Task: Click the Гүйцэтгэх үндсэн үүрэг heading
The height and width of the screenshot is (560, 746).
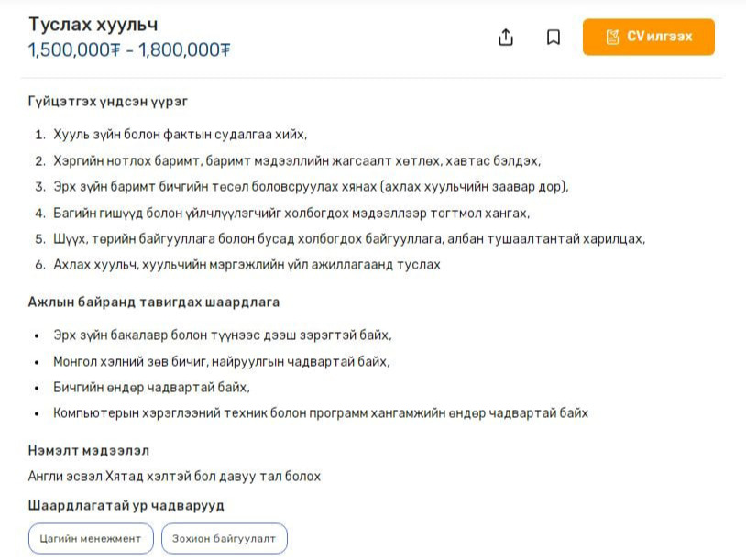Action: click(x=108, y=101)
